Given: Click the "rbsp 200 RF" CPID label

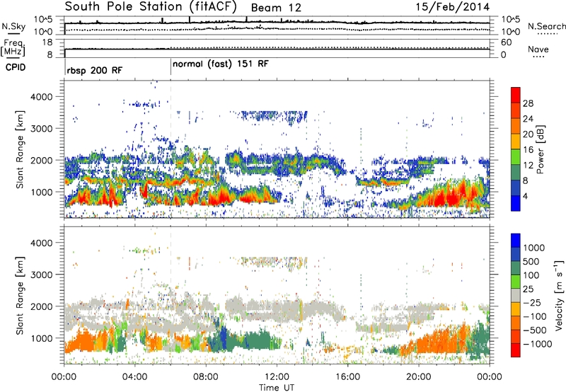Looking at the screenshot, I should point(95,70).
